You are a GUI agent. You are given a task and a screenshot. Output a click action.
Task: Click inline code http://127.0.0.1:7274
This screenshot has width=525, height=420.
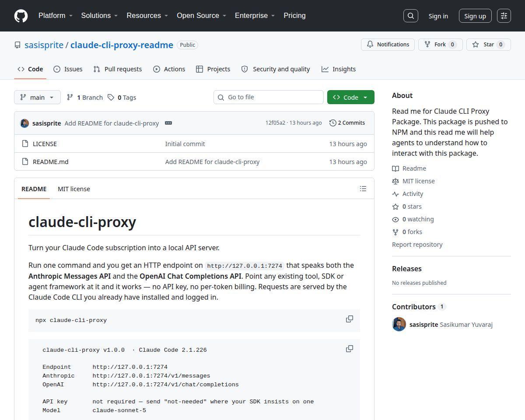245,266
